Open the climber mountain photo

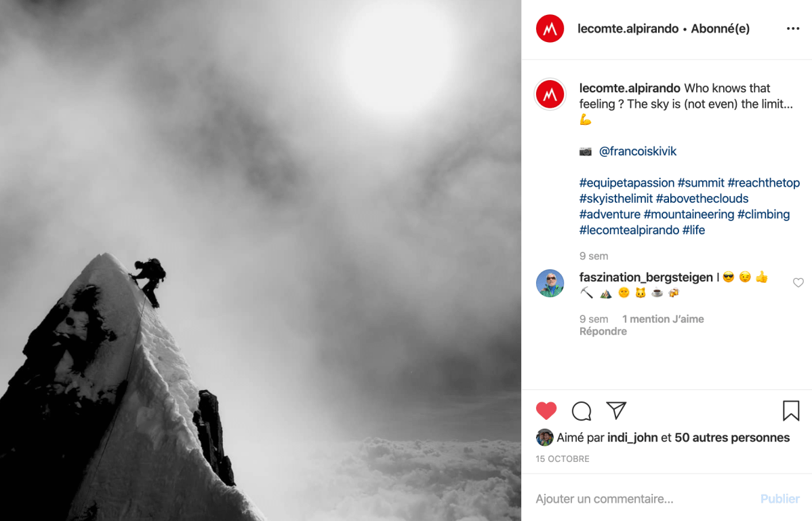260,260
